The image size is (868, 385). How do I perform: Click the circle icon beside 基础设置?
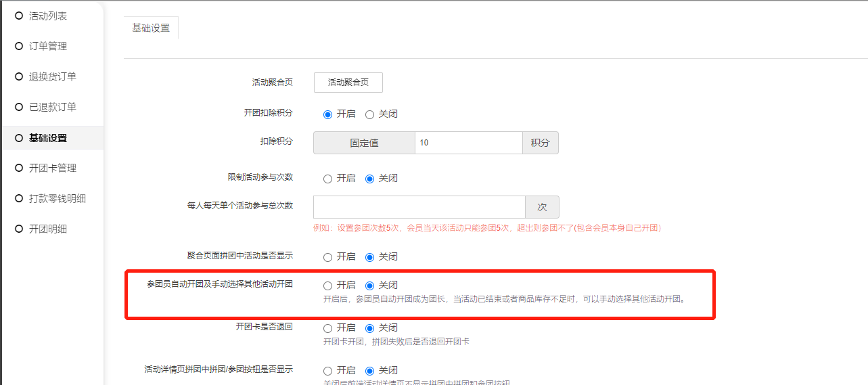point(19,137)
